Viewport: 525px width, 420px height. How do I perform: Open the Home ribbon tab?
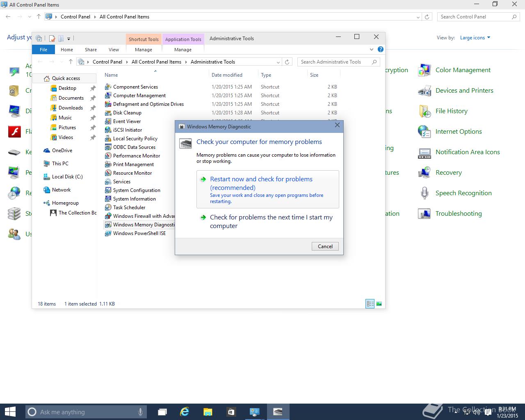(x=67, y=50)
